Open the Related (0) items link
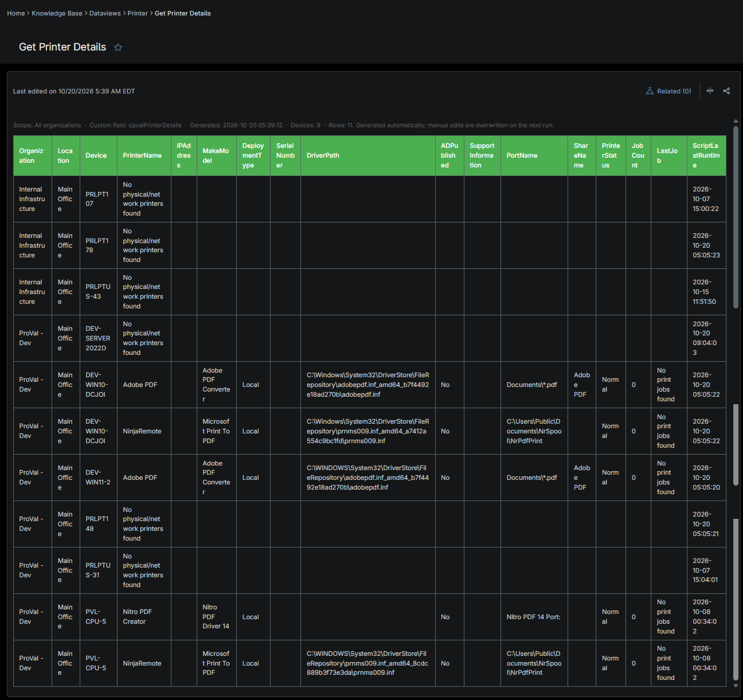 (x=668, y=91)
